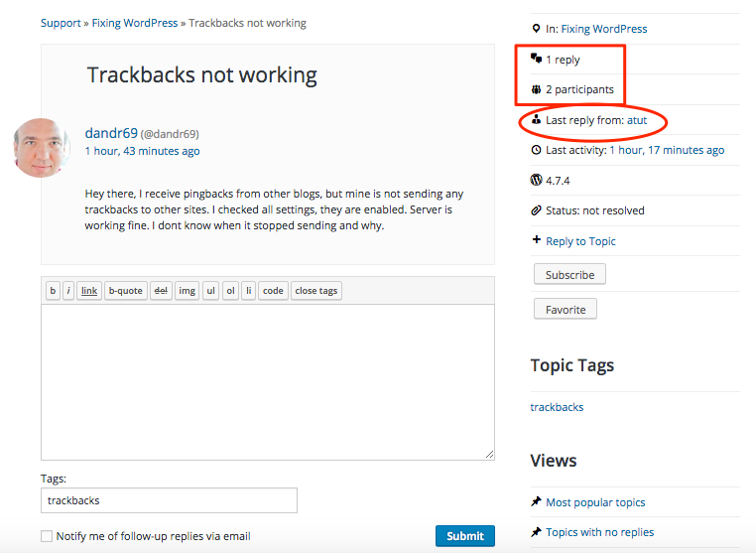Click inside the reply text area
756x553 pixels.
[268, 381]
